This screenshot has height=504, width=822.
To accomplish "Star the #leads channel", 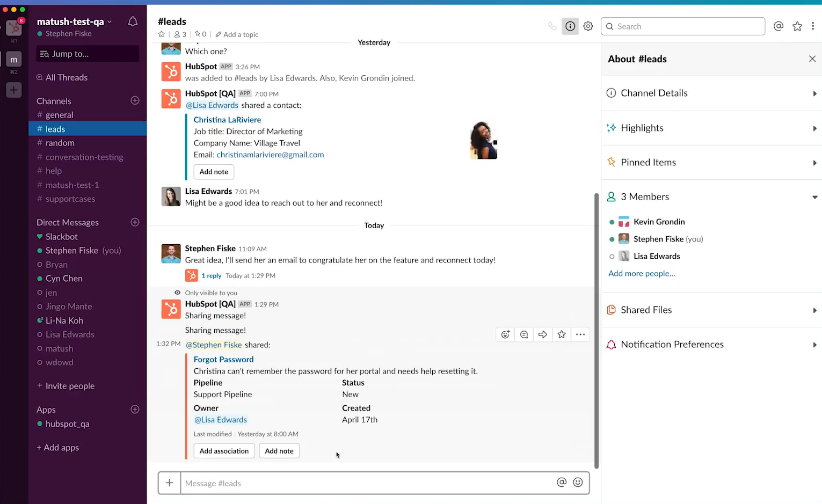I will pyautogui.click(x=161, y=34).
